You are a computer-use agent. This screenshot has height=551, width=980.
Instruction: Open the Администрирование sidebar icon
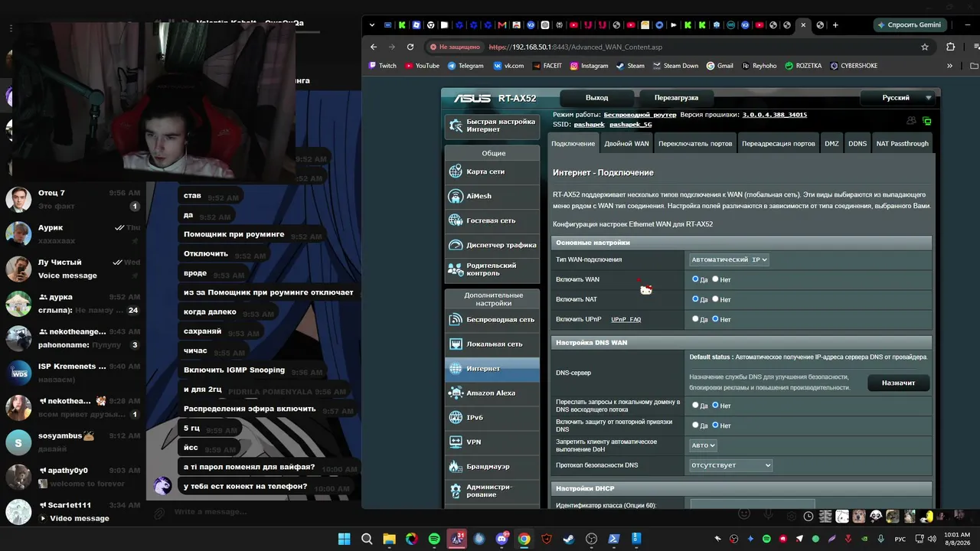(456, 491)
